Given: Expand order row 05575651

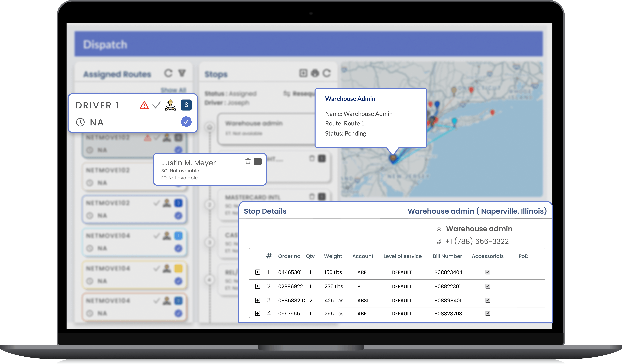Looking at the screenshot, I should [x=257, y=313].
